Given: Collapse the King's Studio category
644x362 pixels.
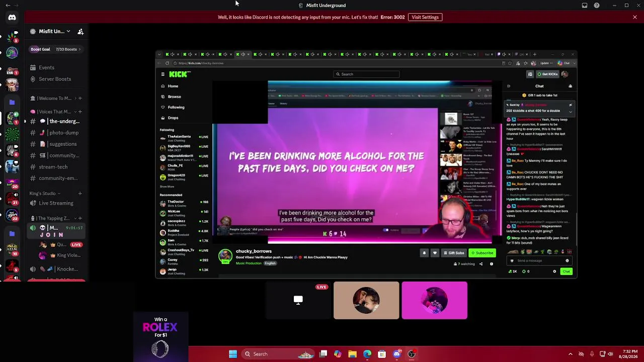Looking at the screenshot, I should [x=45, y=194].
